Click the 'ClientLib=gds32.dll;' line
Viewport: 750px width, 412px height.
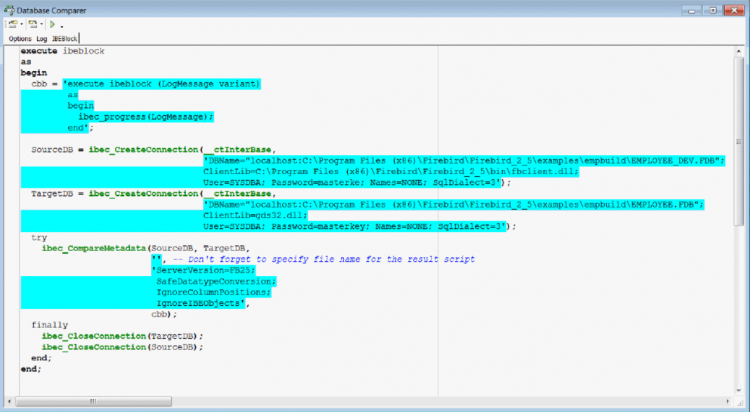coord(255,215)
